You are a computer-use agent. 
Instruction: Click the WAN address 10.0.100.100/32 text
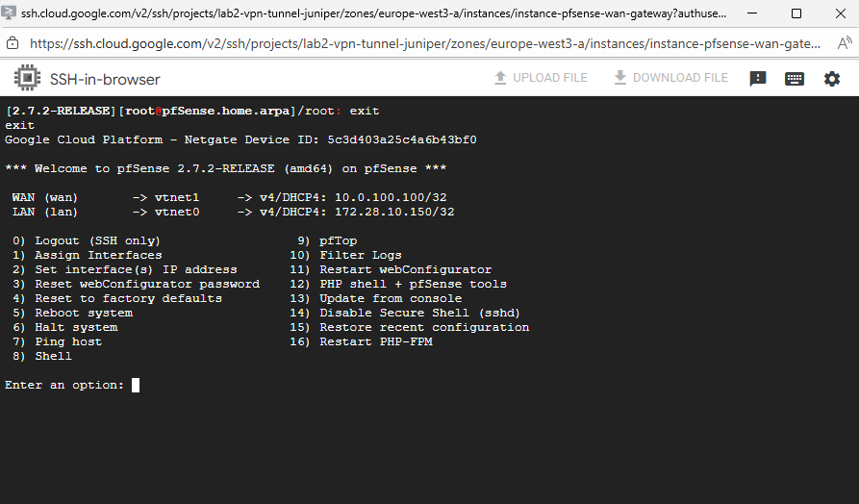[394, 197]
